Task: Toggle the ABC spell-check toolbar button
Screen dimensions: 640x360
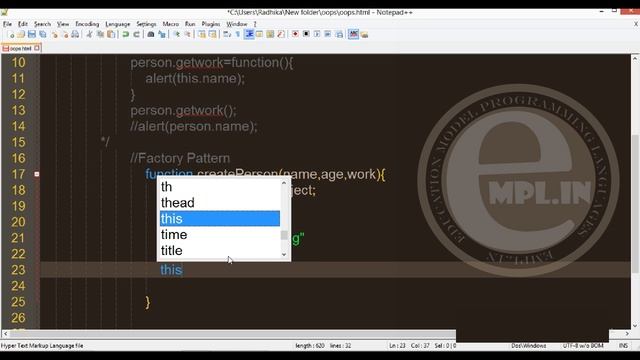Action: point(353,35)
